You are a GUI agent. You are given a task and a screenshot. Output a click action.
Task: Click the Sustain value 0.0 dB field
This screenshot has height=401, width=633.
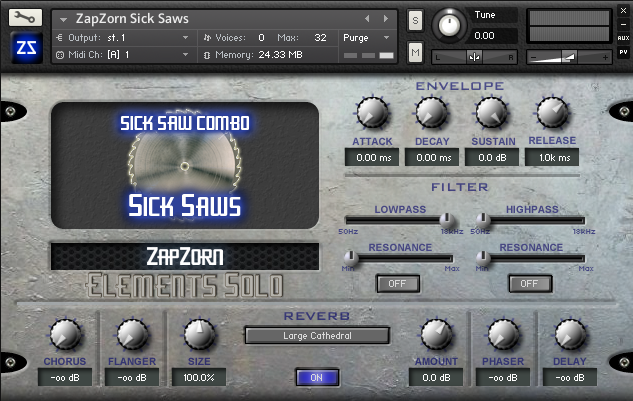[492, 157]
